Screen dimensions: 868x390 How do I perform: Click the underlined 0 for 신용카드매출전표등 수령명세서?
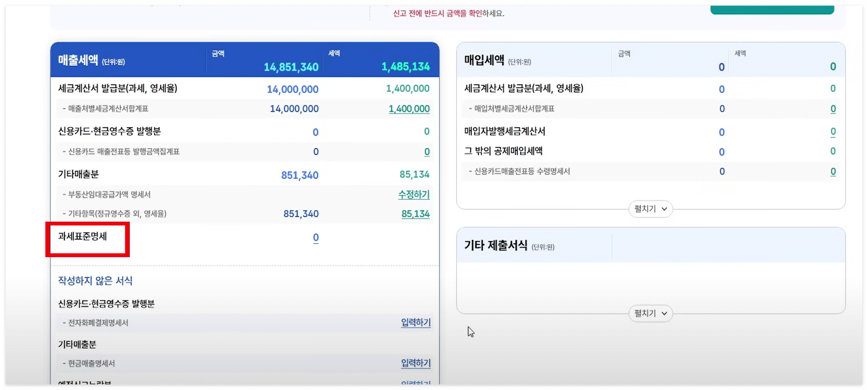click(834, 171)
